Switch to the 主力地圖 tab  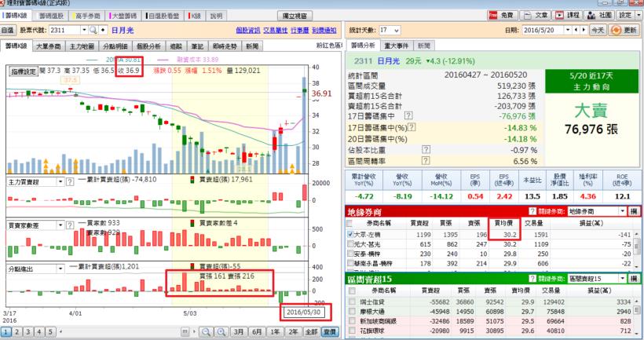(x=82, y=46)
